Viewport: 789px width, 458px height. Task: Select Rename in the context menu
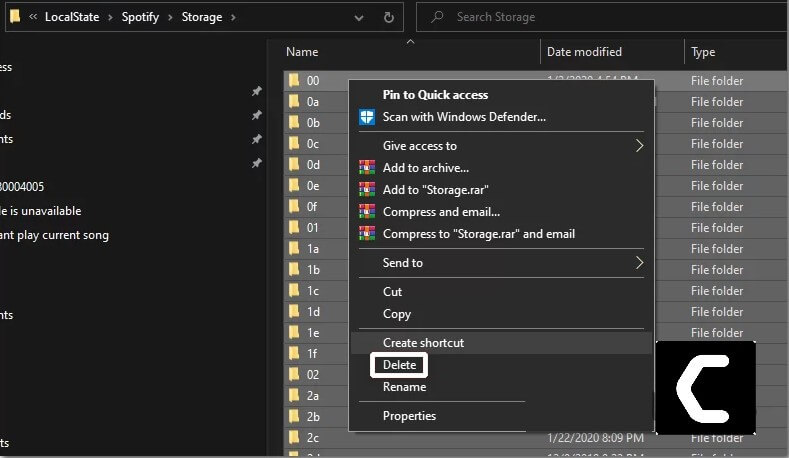(404, 387)
